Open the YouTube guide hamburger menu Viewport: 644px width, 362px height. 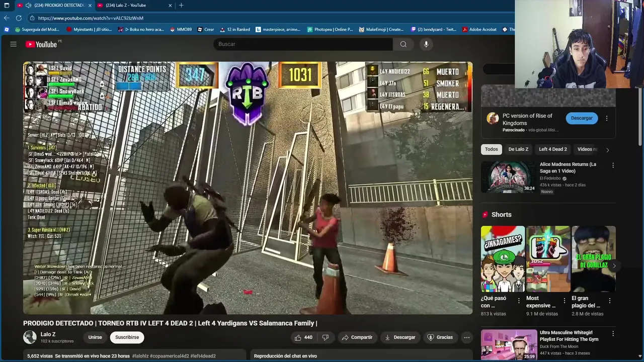(x=14, y=44)
